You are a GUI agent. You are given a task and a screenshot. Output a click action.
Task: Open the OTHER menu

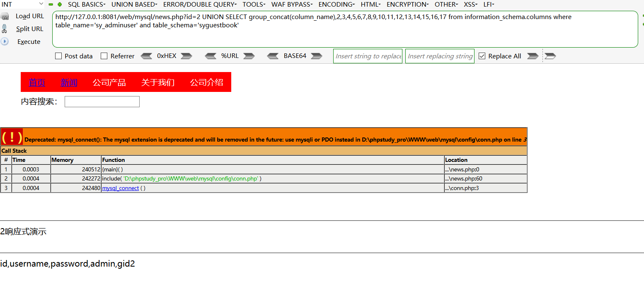click(x=446, y=5)
